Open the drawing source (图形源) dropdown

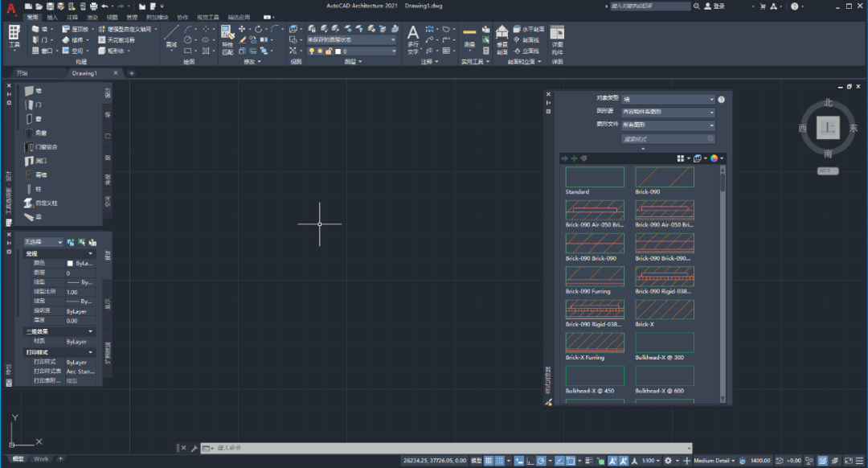[668, 113]
